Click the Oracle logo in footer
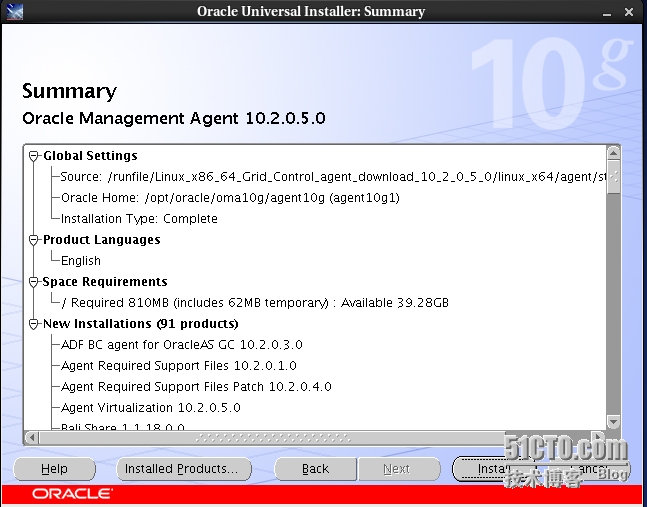 point(73,494)
